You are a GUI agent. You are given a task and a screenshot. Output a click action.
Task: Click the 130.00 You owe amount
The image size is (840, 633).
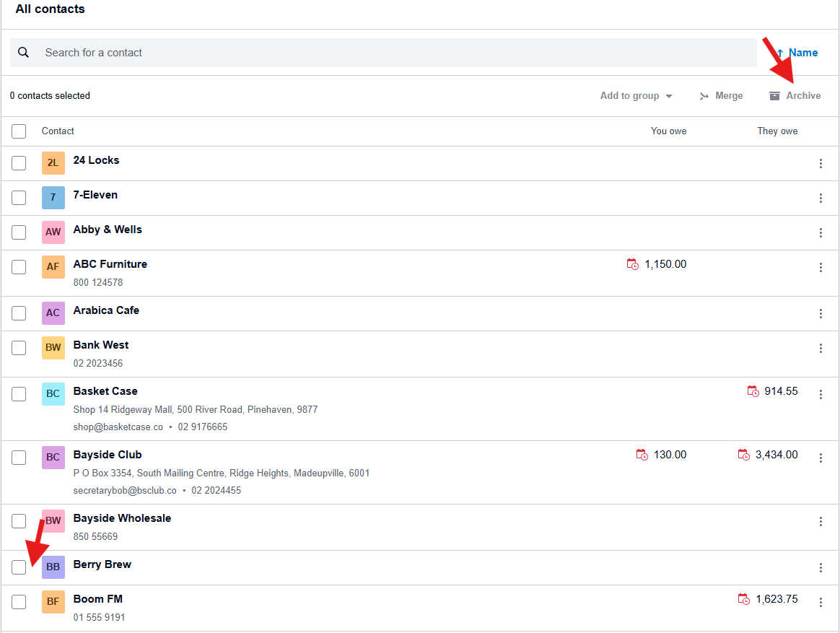(x=670, y=455)
